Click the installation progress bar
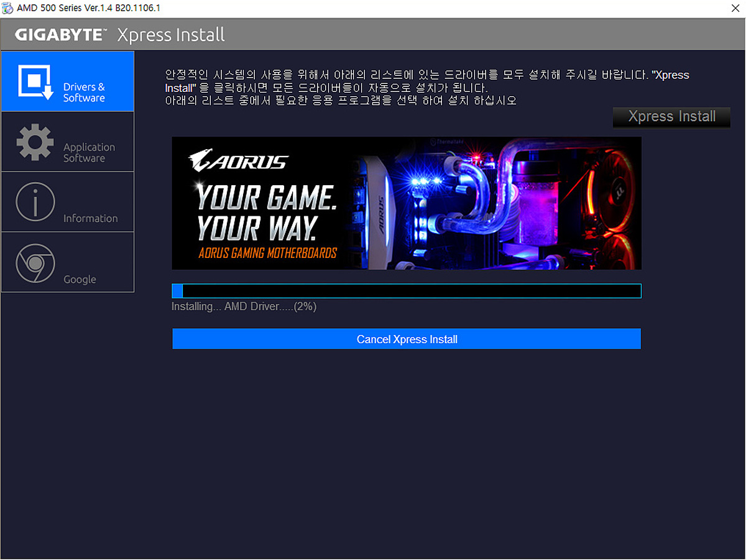This screenshot has height=560, width=746. coord(407,291)
